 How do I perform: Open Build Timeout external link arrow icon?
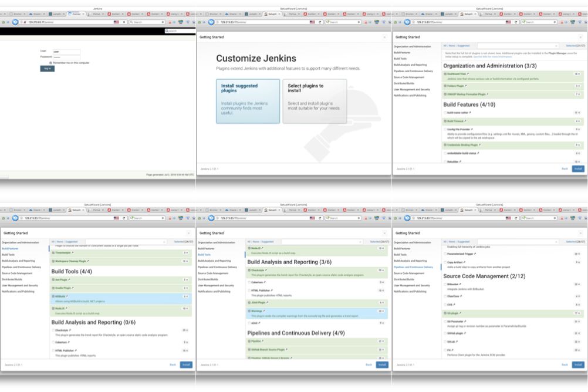(465, 121)
